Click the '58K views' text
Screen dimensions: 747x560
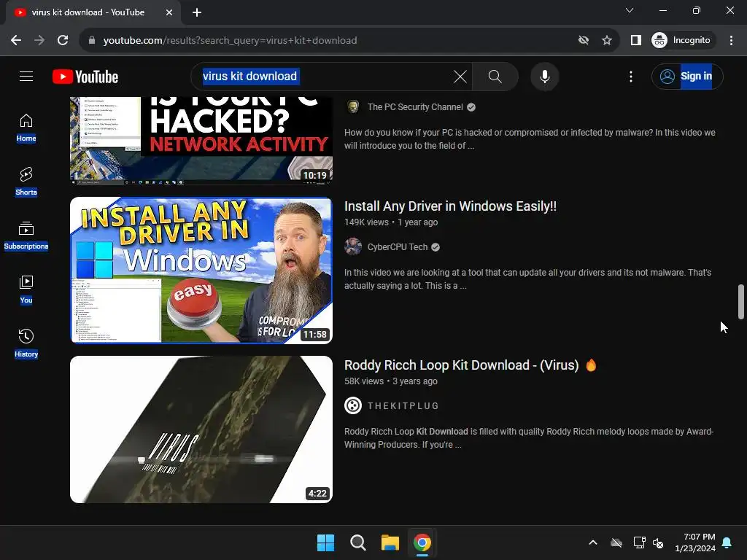click(364, 381)
